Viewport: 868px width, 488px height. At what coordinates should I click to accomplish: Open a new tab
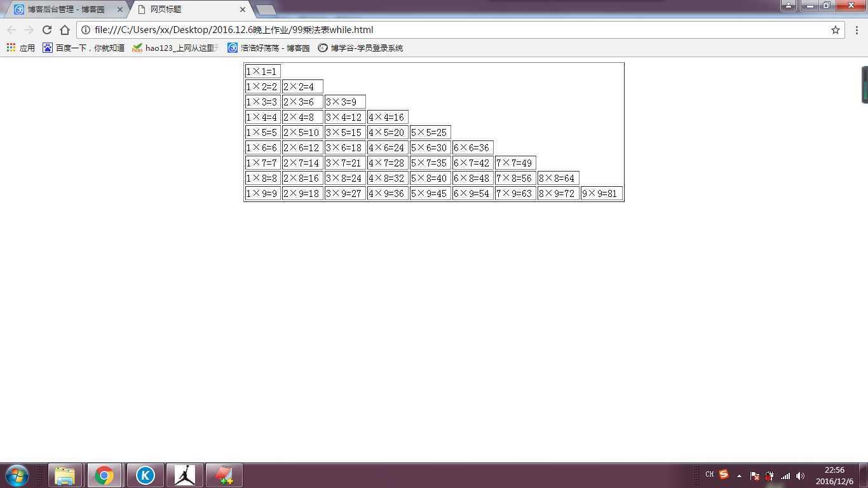tap(266, 10)
